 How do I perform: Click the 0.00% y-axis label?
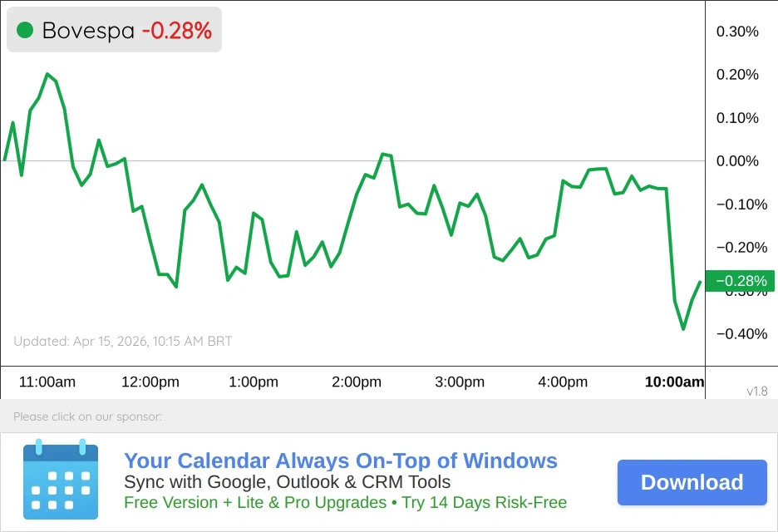737,161
